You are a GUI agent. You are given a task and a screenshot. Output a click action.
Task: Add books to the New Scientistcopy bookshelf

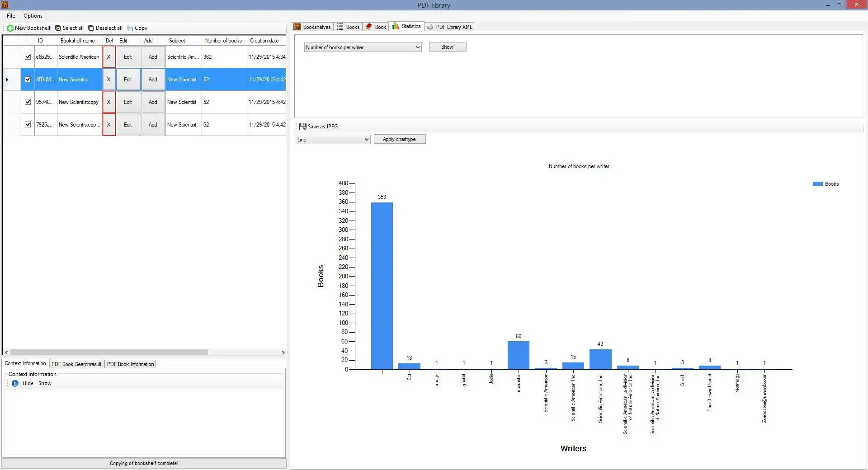point(153,102)
